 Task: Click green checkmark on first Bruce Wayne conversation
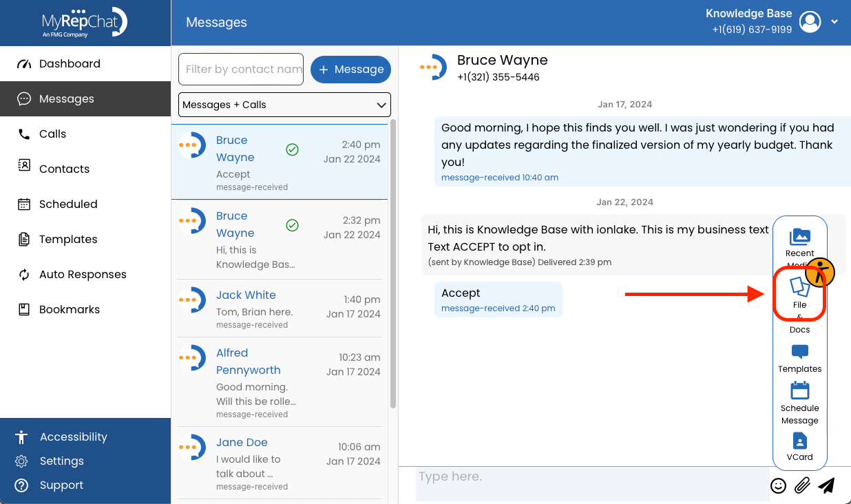[292, 149]
